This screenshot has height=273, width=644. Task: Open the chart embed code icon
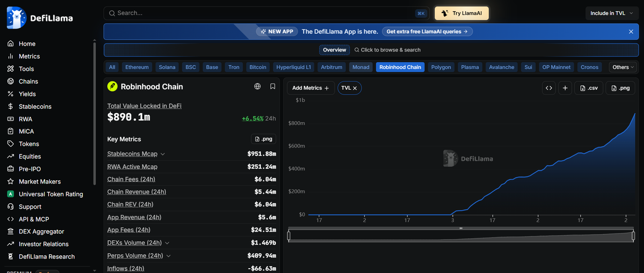click(x=548, y=88)
